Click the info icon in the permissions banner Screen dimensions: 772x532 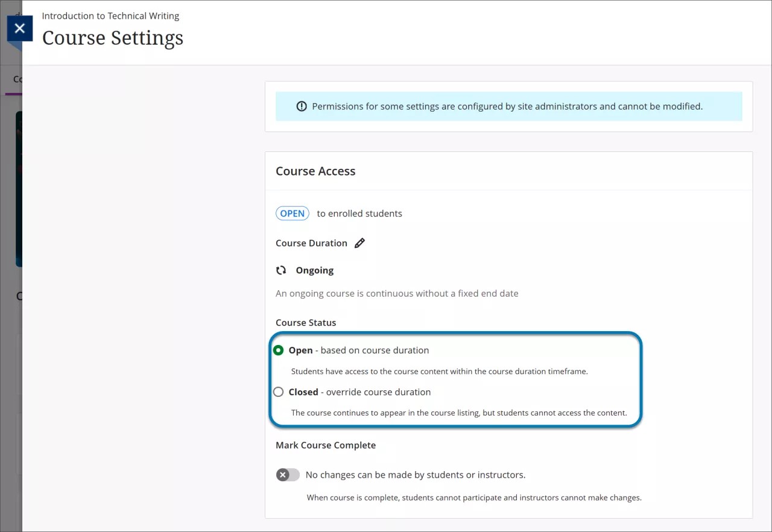click(x=301, y=106)
